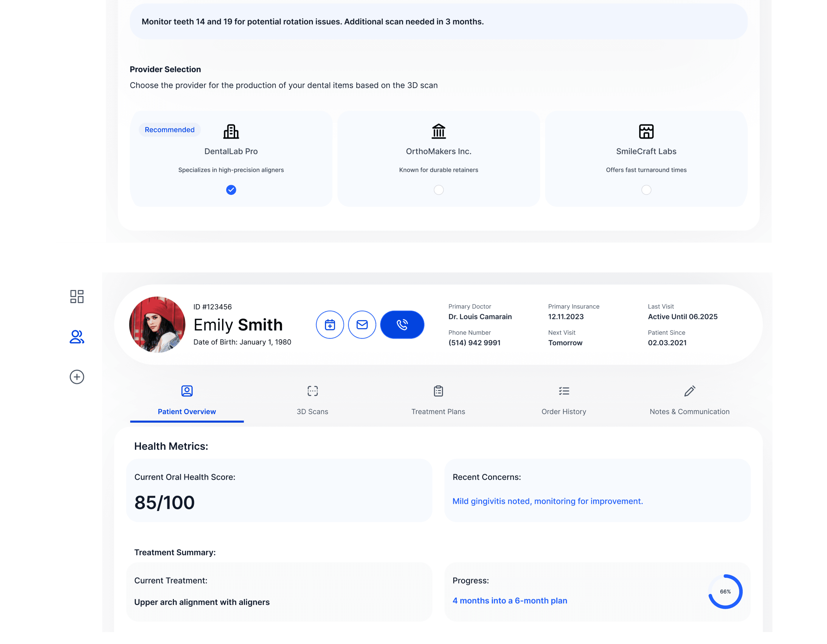The image size is (827, 644).
Task: Click the SmileCraft Labs storefront icon
Action: pyautogui.click(x=646, y=131)
